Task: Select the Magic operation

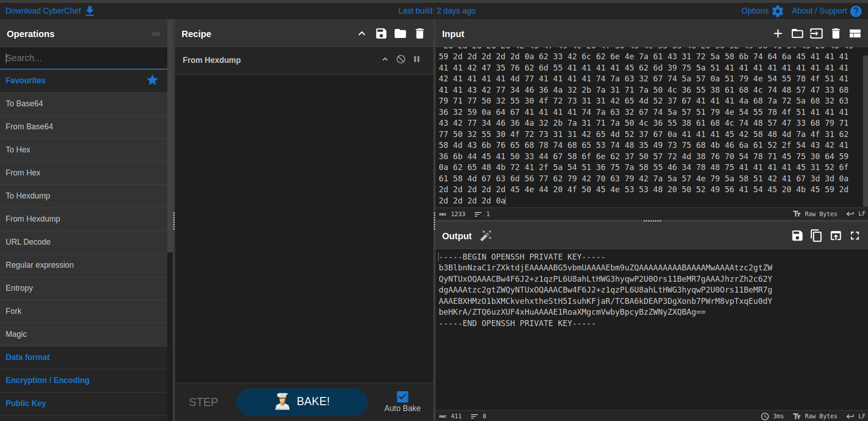Action: click(84, 334)
